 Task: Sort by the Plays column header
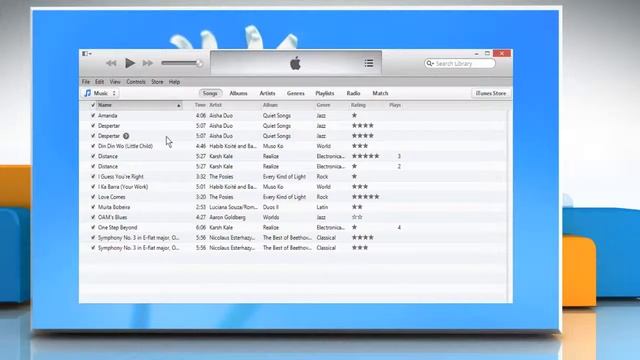pyautogui.click(x=395, y=105)
